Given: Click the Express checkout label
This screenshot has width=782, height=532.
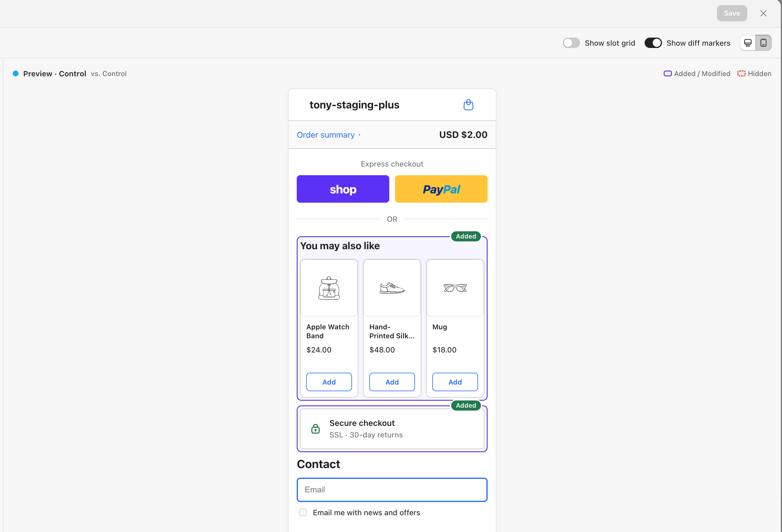Looking at the screenshot, I should (392, 164).
